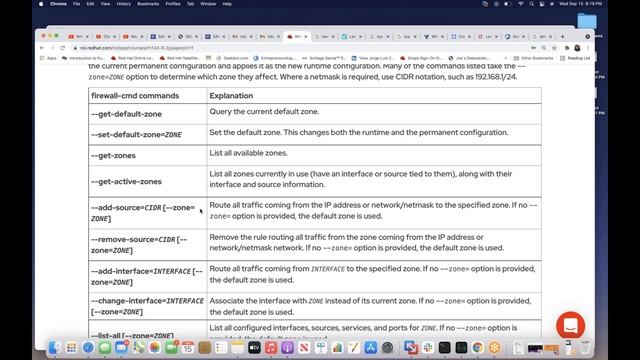Viewport: 640px width, 360px height.
Task: Switch to Google Chrome in the Dock
Action: pyautogui.click(x=478, y=347)
